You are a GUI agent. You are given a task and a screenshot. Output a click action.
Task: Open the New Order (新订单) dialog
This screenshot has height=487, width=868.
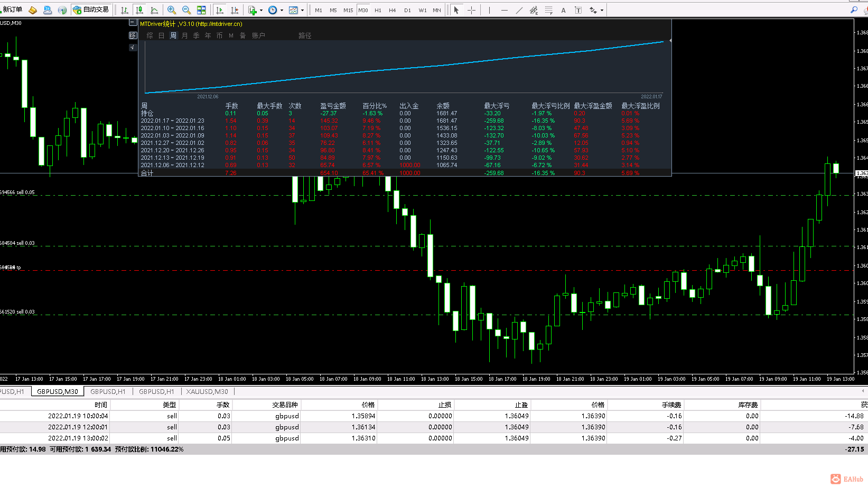click(12, 10)
